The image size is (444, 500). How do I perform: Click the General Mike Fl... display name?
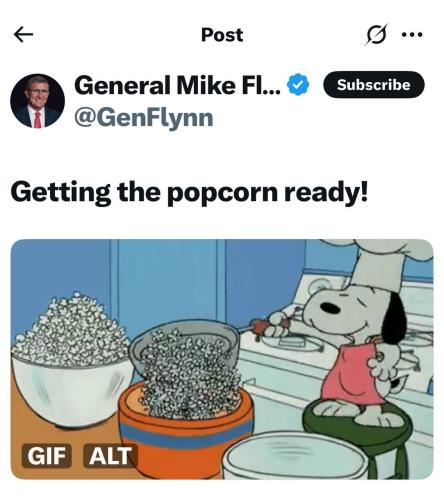tap(177, 85)
